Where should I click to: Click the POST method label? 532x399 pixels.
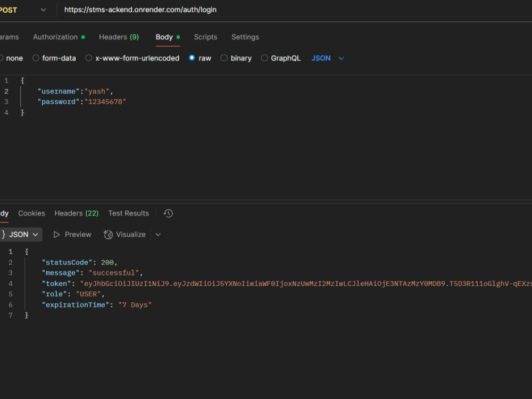click(9, 10)
